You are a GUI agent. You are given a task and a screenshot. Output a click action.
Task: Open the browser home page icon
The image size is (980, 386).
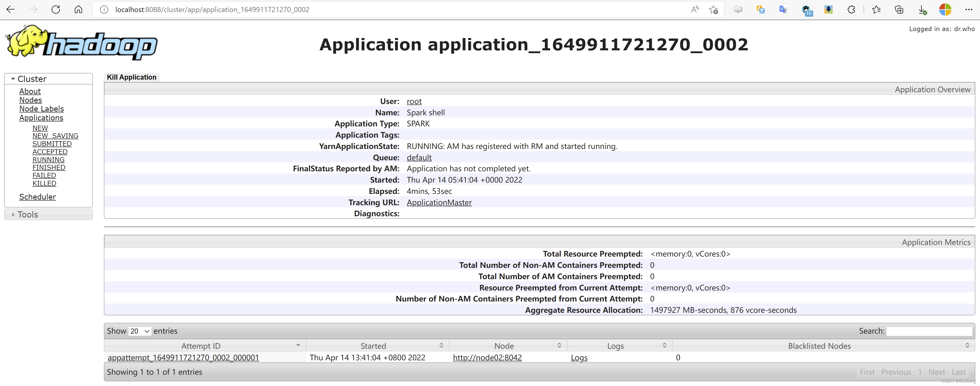[x=78, y=10]
